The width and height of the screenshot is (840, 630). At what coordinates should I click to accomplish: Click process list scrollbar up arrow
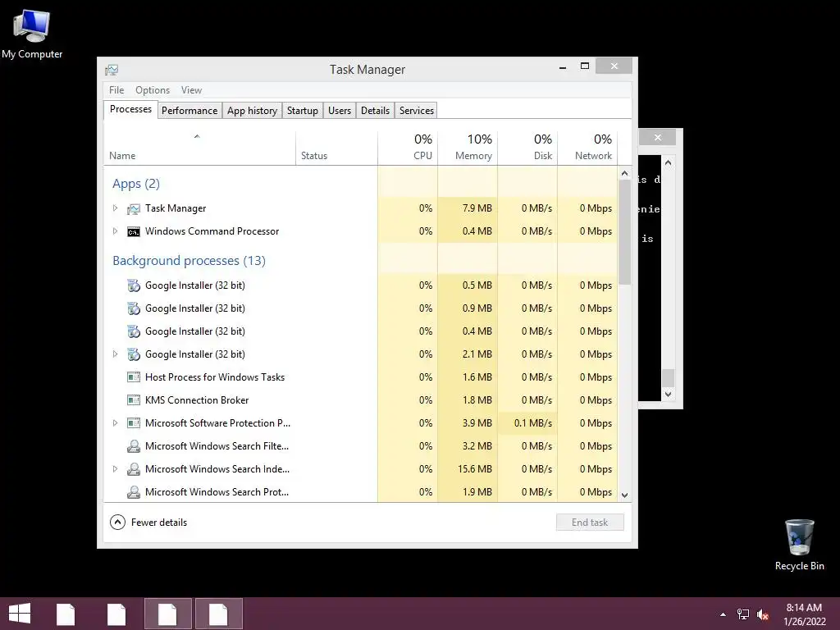point(624,174)
